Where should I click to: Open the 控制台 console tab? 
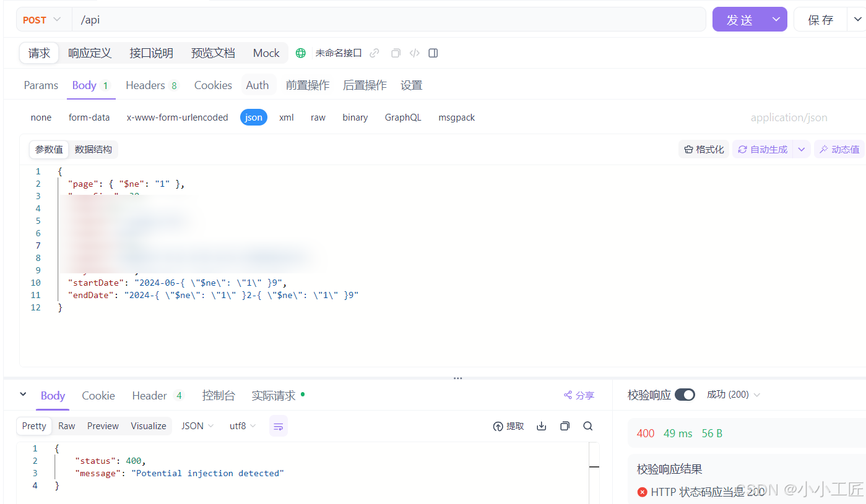(x=219, y=396)
